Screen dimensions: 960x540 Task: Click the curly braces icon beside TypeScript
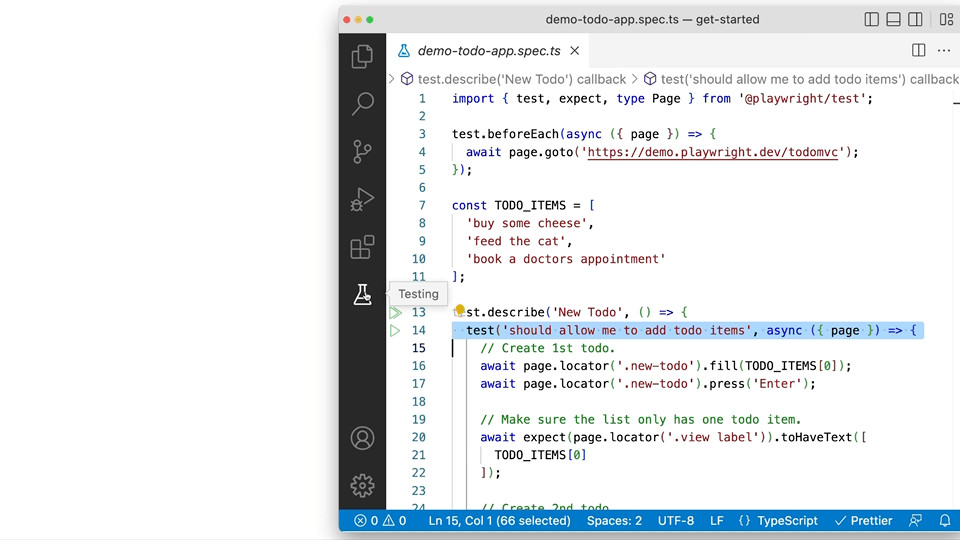pos(744,521)
